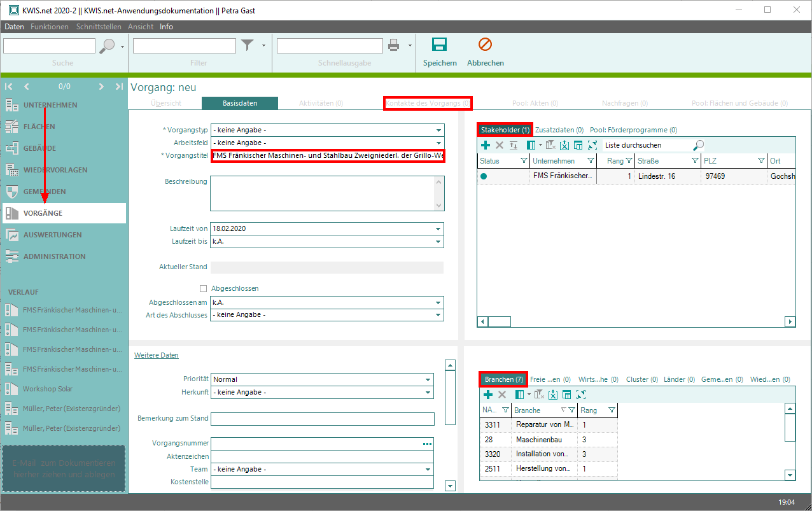
Task: Toggle the Abgeschlossen checkbox
Action: [x=204, y=288]
